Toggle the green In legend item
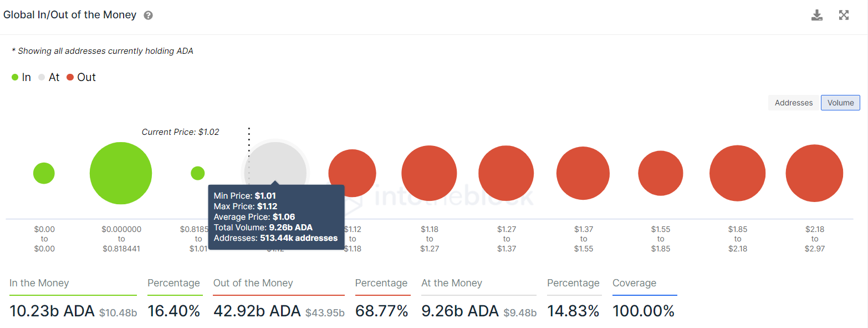 21,77
